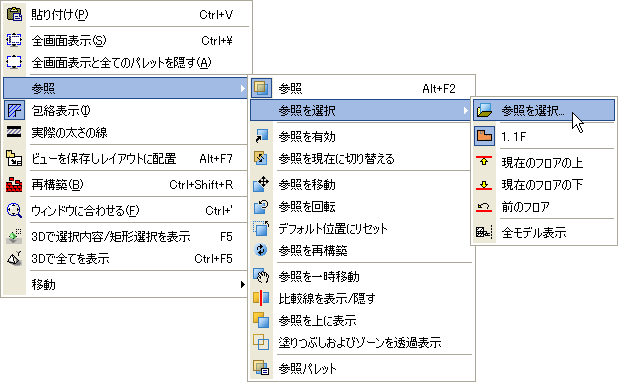This screenshot has width=619, height=382.
Task: Click the 3Dで全てを表示 icon
Action: pos(14,258)
